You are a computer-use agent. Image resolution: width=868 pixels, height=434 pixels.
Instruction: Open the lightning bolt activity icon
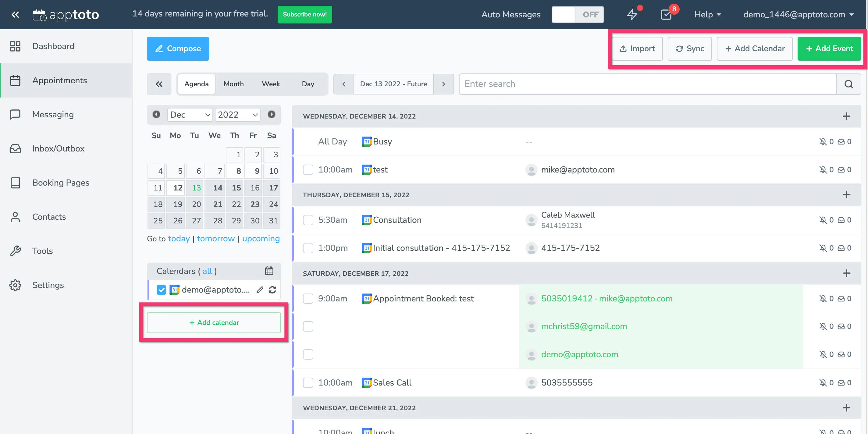632,15
